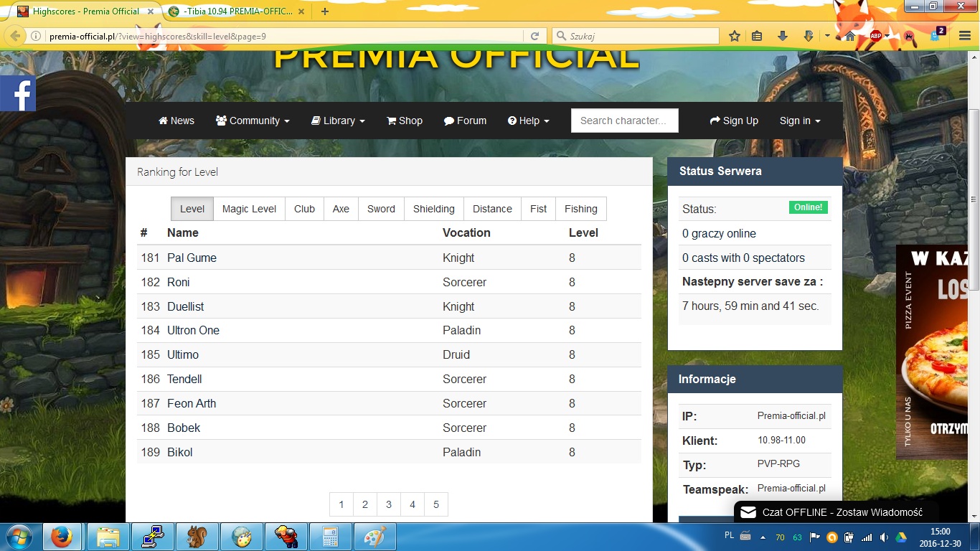Go to highscores page 3
Image resolution: width=980 pixels, height=551 pixels.
click(389, 504)
